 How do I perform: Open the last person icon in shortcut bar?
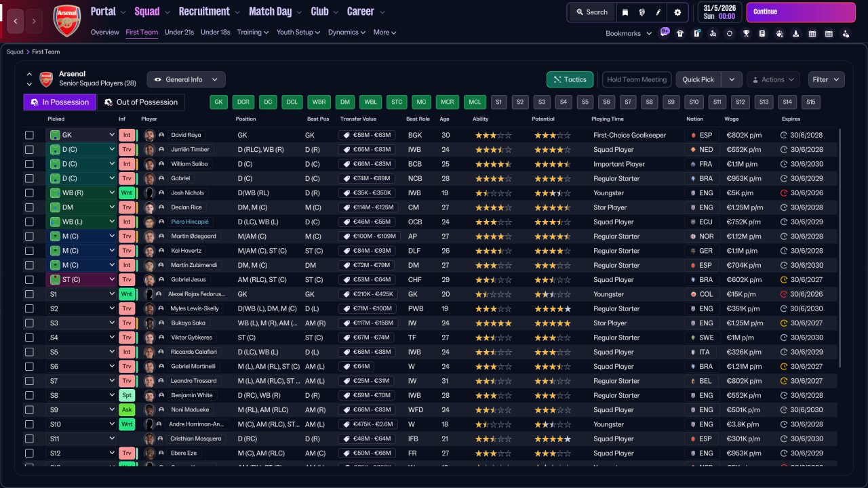tap(845, 33)
